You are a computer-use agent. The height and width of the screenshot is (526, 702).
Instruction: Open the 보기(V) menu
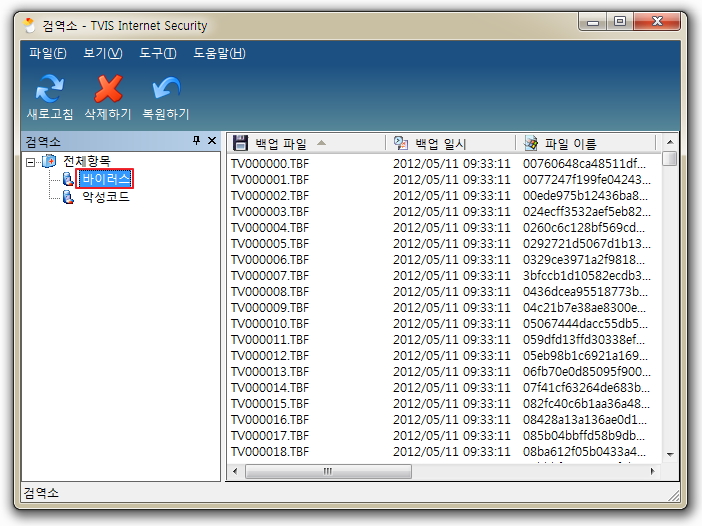pos(103,53)
